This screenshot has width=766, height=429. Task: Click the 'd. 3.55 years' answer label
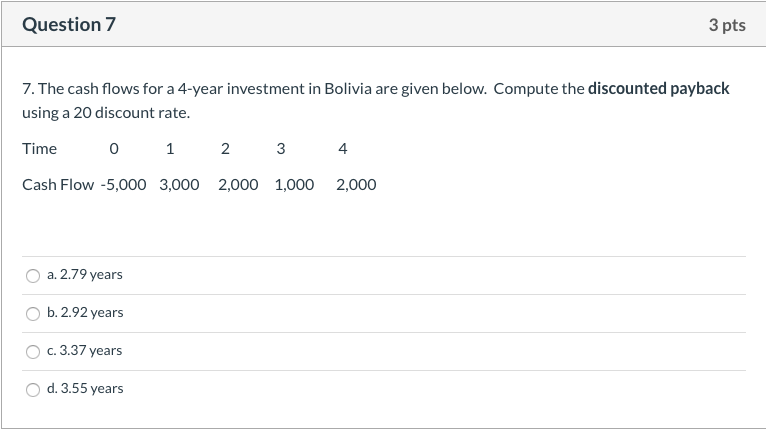[85, 389]
